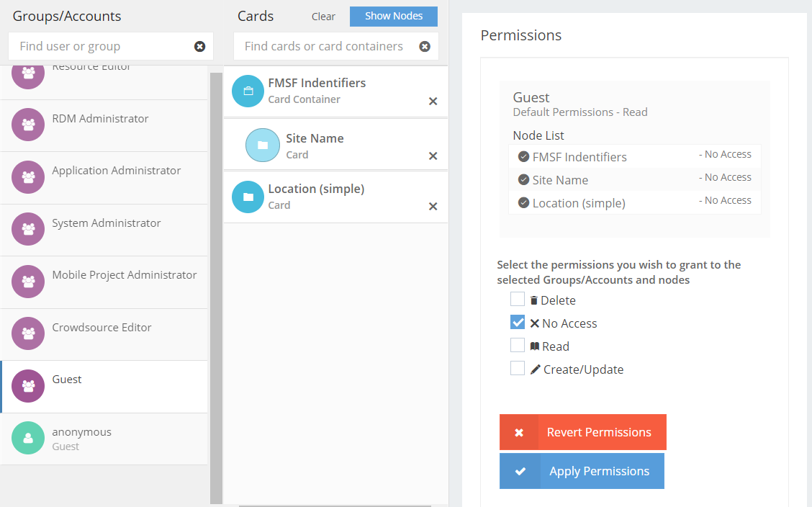Click the Show Nodes button
Image resolution: width=812 pixels, height=507 pixels.
point(393,16)
